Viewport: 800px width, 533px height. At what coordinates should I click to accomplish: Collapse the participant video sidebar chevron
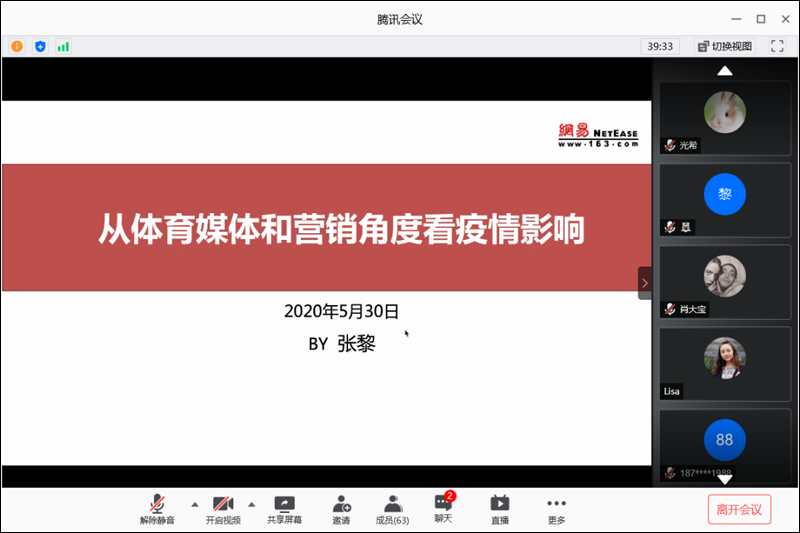pos(644,283)
